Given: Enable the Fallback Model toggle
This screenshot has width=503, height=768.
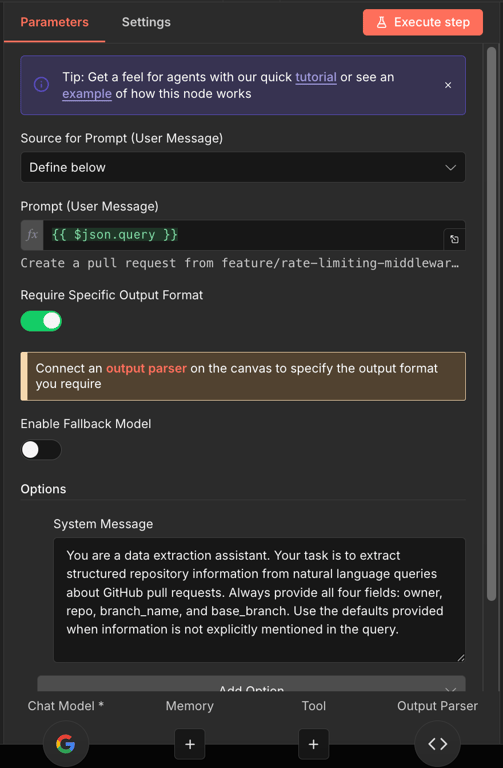Looking at the screenshot, I should click(41, 450).
